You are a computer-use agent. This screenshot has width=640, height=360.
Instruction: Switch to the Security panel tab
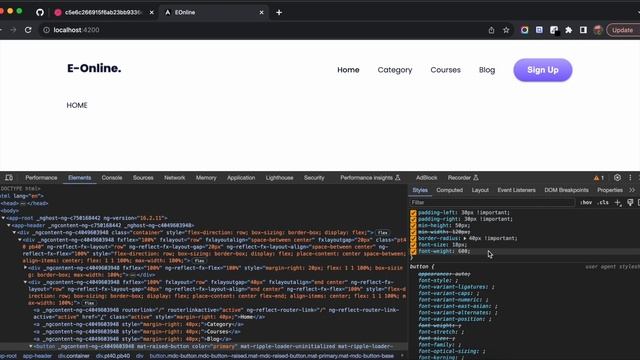click(314, 178)
